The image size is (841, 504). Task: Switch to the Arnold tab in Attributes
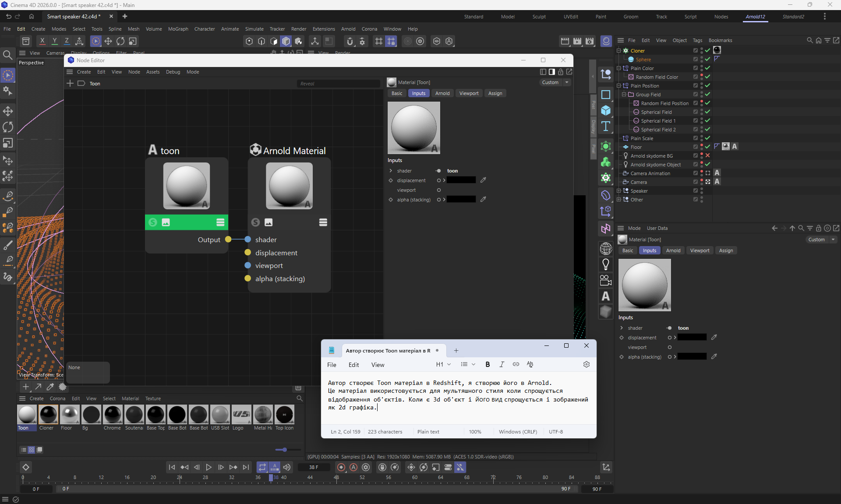pos(673,250)
